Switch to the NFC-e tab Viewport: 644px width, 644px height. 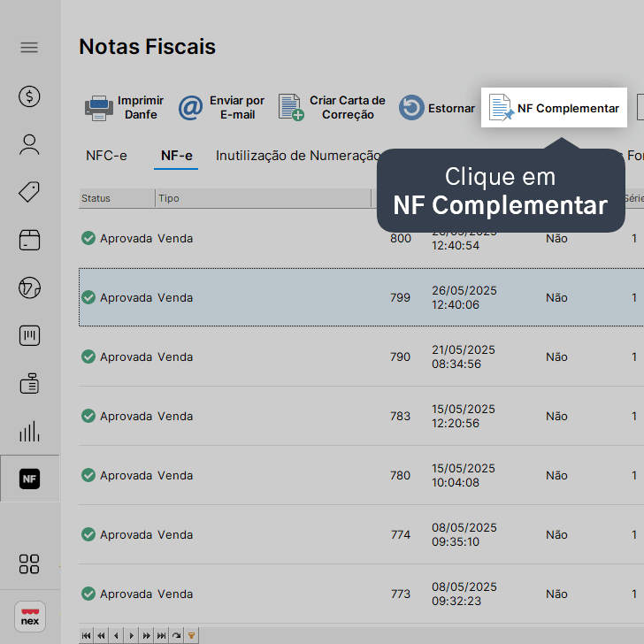click(x=106, y=156)
